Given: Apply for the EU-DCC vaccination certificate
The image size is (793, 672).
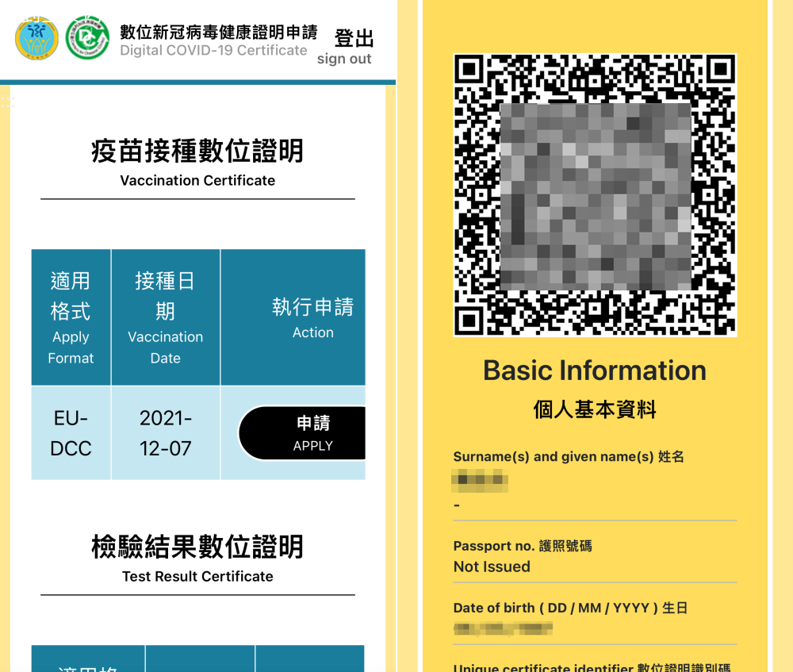Looking at the screenshot, I should (302, 433).
